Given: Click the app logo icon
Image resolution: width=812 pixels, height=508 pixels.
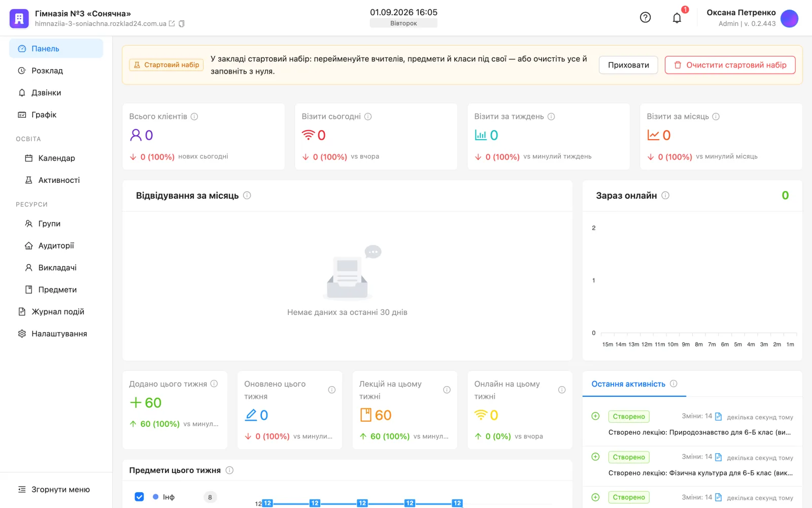Looking at the screenshot, I should point(19,19).
